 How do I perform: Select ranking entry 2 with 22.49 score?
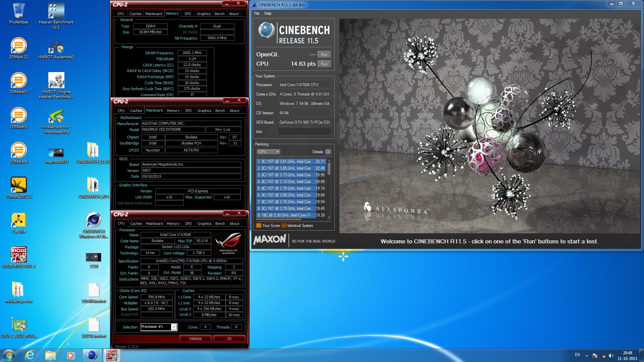(291, 168)
